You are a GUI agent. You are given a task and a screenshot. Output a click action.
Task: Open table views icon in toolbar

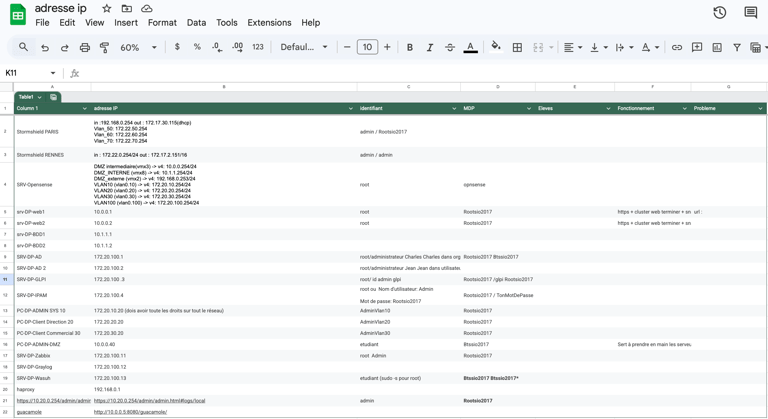757,48
